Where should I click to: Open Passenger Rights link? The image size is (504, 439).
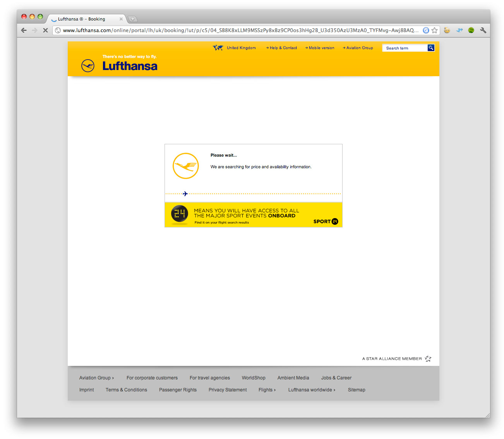point(178,390)
